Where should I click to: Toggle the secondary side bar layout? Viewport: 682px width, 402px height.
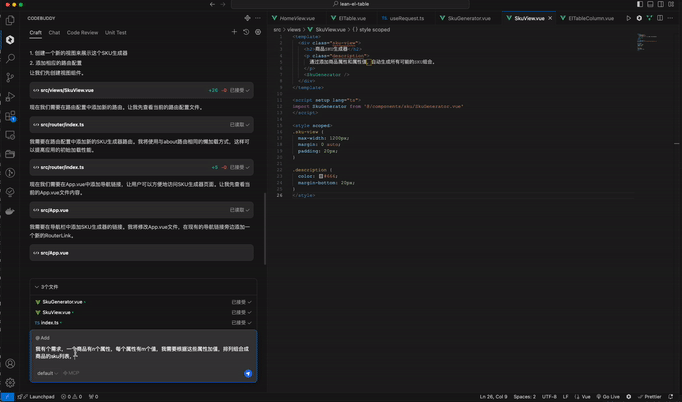[x=661, y=4]
